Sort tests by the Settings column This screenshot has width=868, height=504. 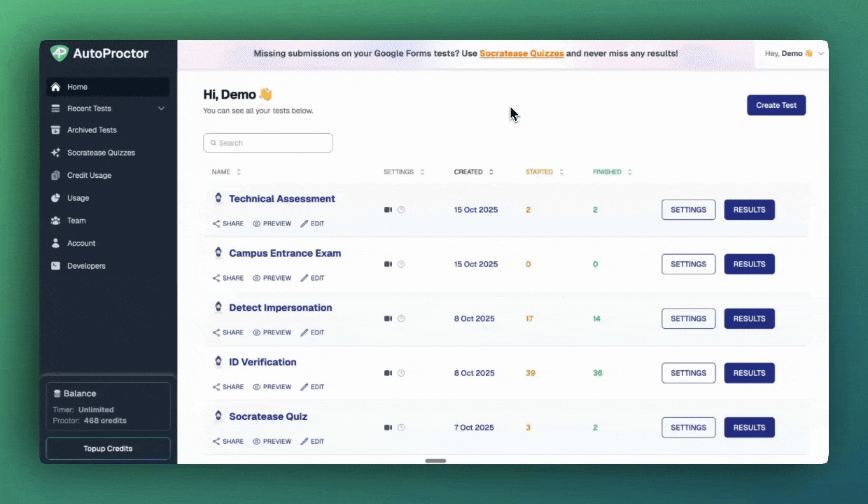click(404, 171)
